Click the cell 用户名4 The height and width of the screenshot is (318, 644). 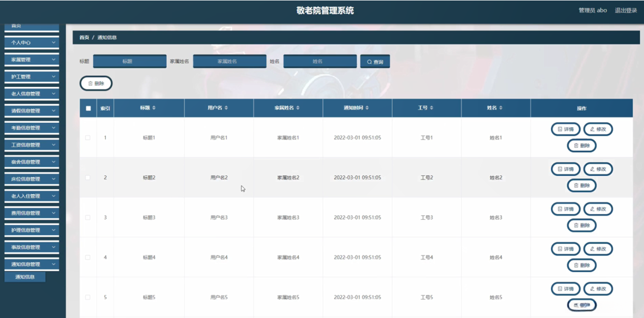[x=219, y=257]
